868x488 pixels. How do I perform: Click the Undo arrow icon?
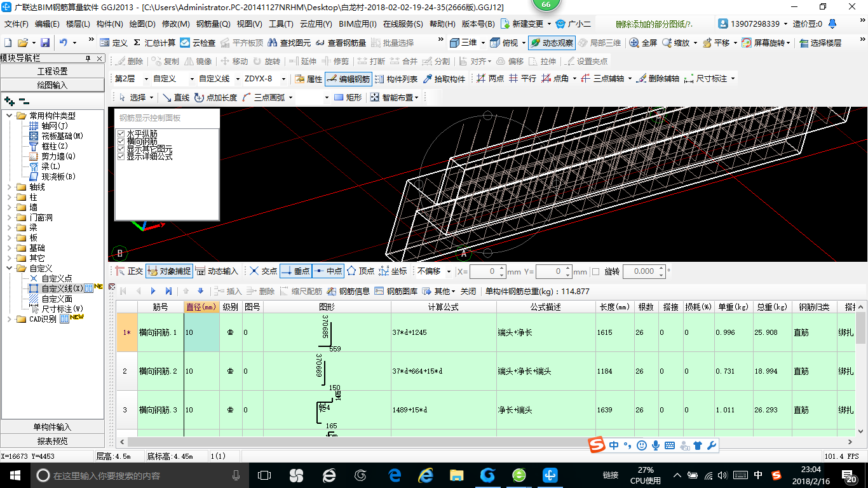point(64,43)
